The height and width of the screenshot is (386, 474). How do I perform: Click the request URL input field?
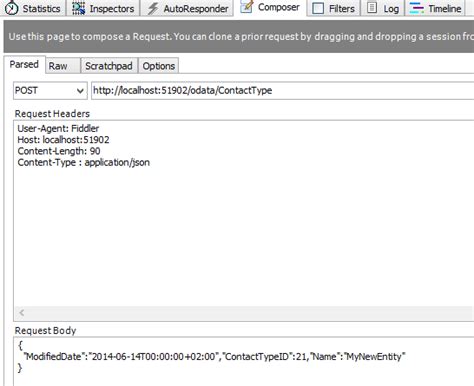pos(283,90)
